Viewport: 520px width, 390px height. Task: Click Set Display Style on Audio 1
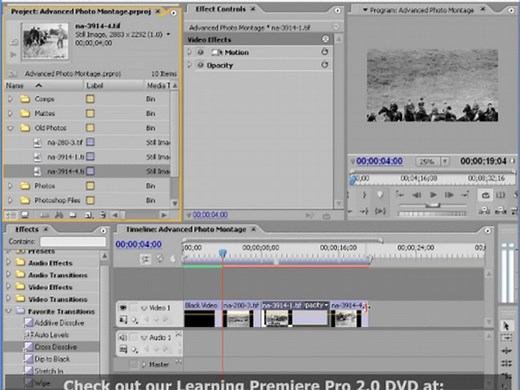[123, 350]
